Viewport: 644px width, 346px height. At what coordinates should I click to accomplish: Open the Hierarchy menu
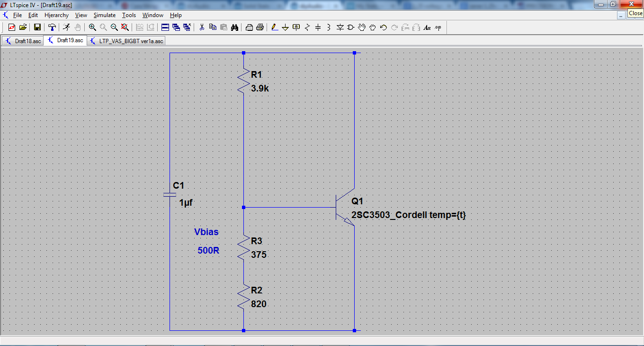tap(56, 15)
